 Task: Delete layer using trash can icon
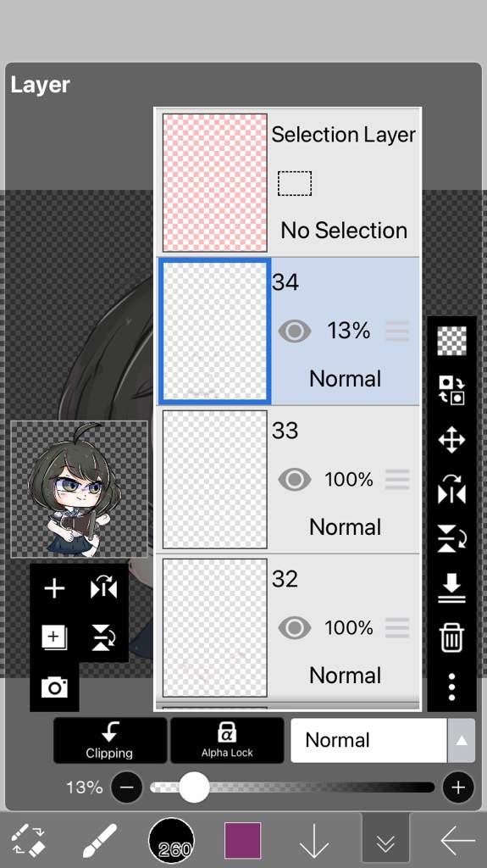click(451, 637)
